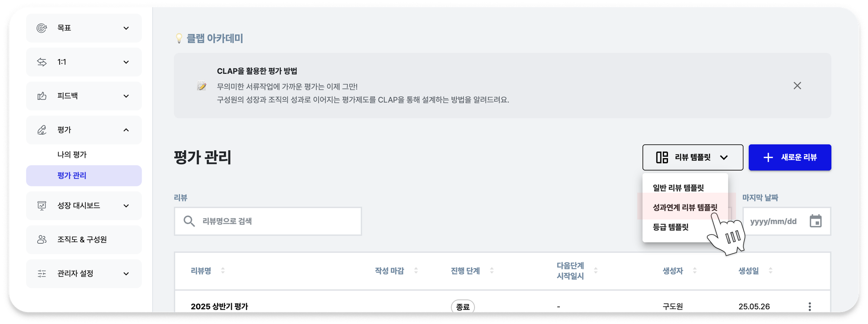Image resolution: width=868 pixels, height=324 pixels.
Task: Click the 평가 pencil icon in sidebar
Action: (42, 130)
